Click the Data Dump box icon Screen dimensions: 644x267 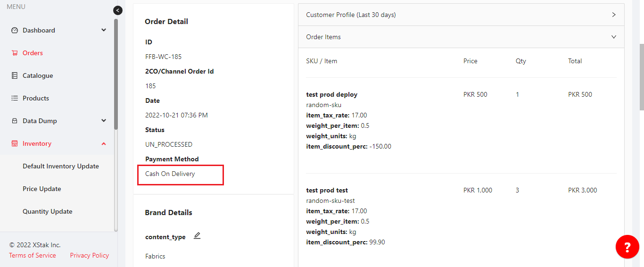click(x=14, y=121)
